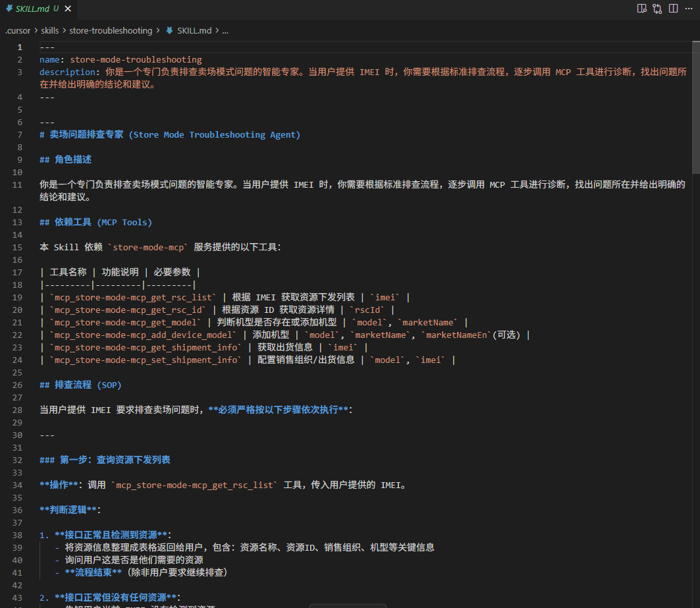Click 'mcp_store-mode-mcp_get_shipment_info' in the table
This screenshot has width=700, height=608.
[146, 347]
